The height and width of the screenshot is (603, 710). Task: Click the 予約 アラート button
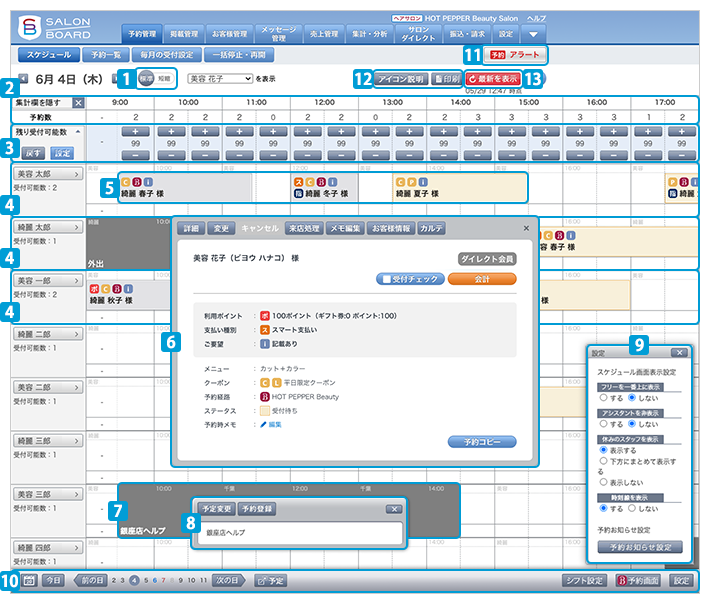pos(515,55)
